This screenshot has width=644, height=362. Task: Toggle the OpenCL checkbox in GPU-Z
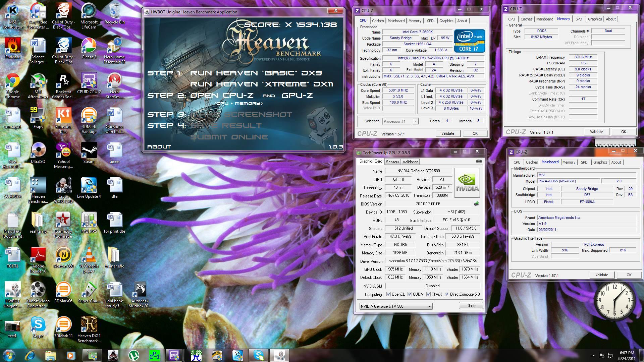tap(388, 294)
